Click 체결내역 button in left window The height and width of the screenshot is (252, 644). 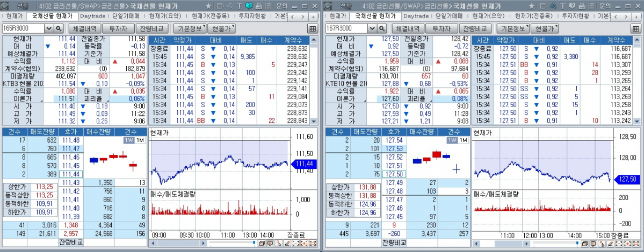pos(85,28)
